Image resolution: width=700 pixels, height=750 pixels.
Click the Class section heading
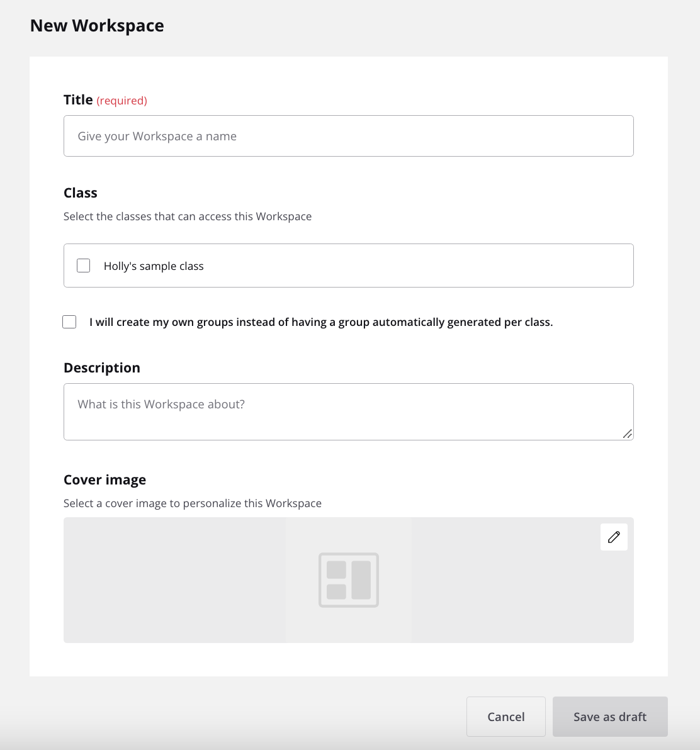coord(81,193)
